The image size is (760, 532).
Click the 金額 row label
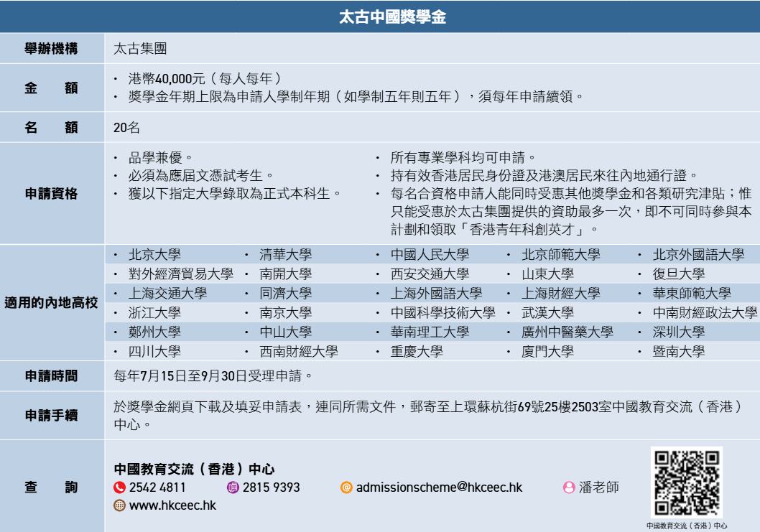click(52, 88)
